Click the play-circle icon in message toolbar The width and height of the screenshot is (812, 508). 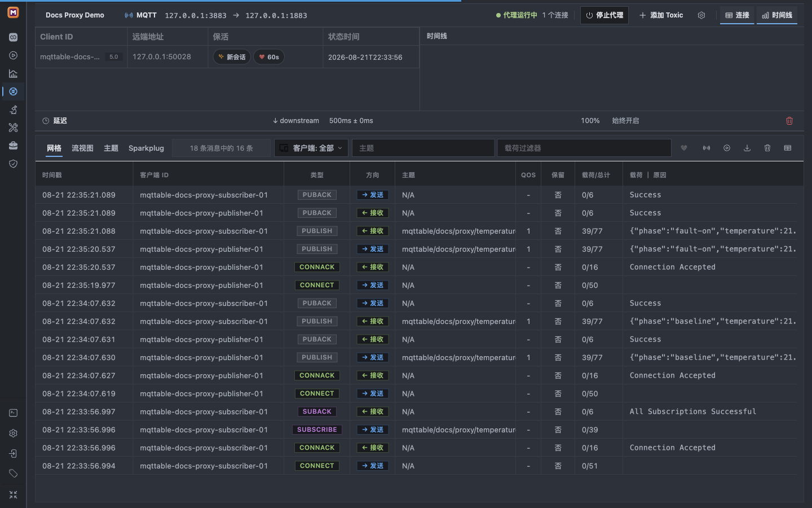727,148
